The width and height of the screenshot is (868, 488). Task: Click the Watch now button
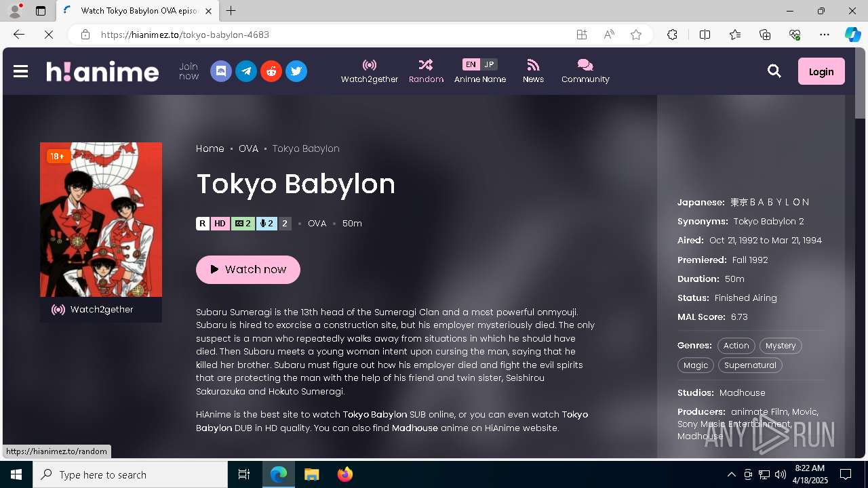(248, 269)
